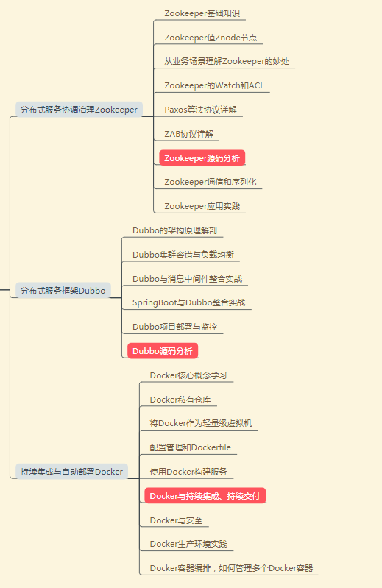This screenshot has height=588, width=382.
Task: Select the 分布式服务框架Dubbo node
Action: (63, 291)
